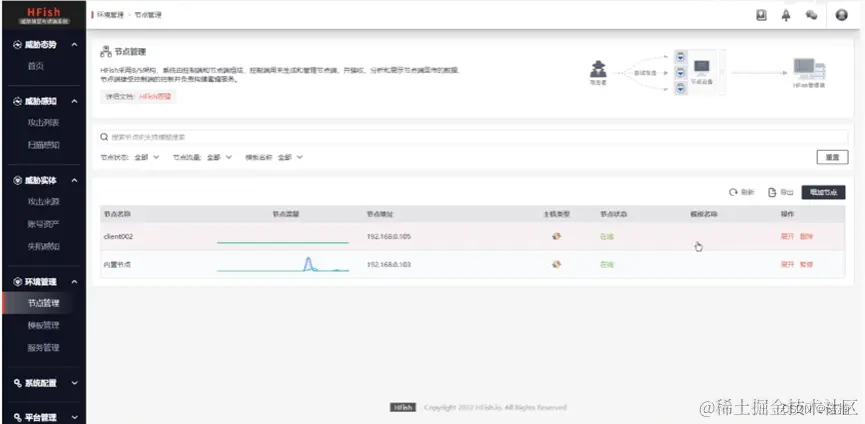This screenshot has height=424, width=865.
Task: Click the 环境管理 breadcrumb in top bar
Action: 110,15
